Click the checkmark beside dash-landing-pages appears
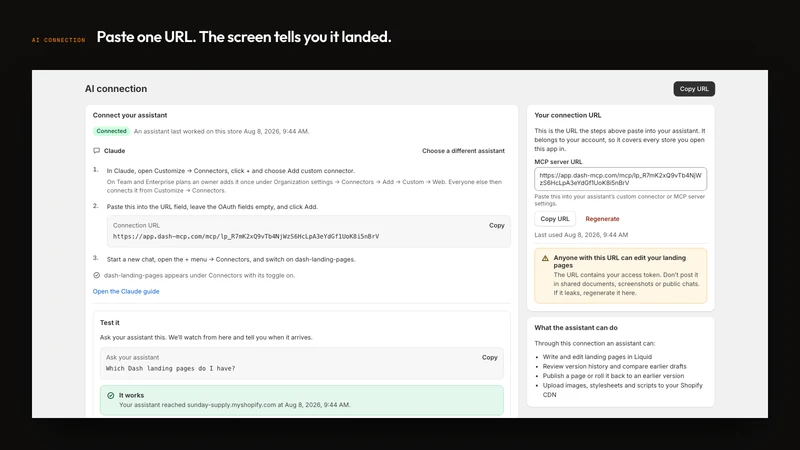The image size is (800, 450). (96, 276)
